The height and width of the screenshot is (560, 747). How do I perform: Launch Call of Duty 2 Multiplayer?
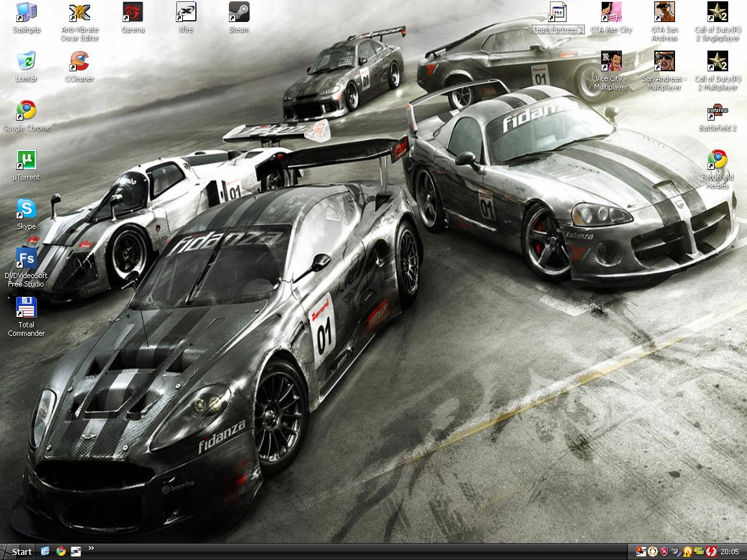pos(717,71)
